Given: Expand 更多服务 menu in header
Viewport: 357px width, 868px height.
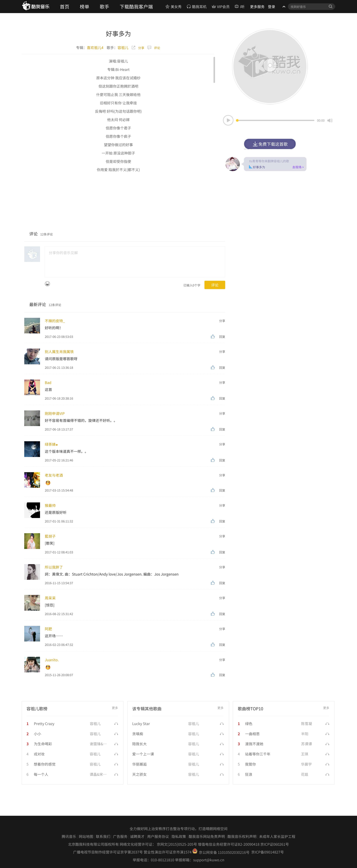Looking at the screenshot, I should (x=257, y=7).
